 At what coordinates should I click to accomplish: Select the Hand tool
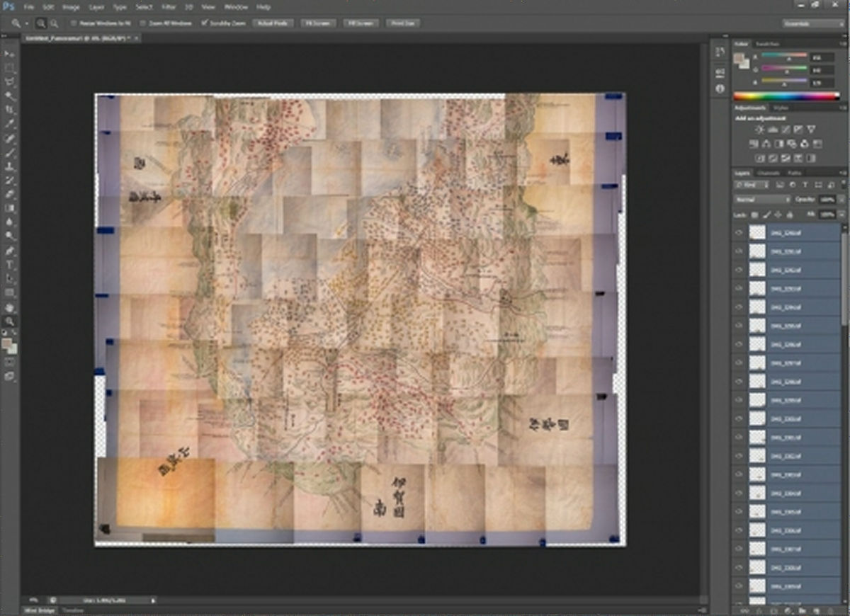tap(10, 308)
